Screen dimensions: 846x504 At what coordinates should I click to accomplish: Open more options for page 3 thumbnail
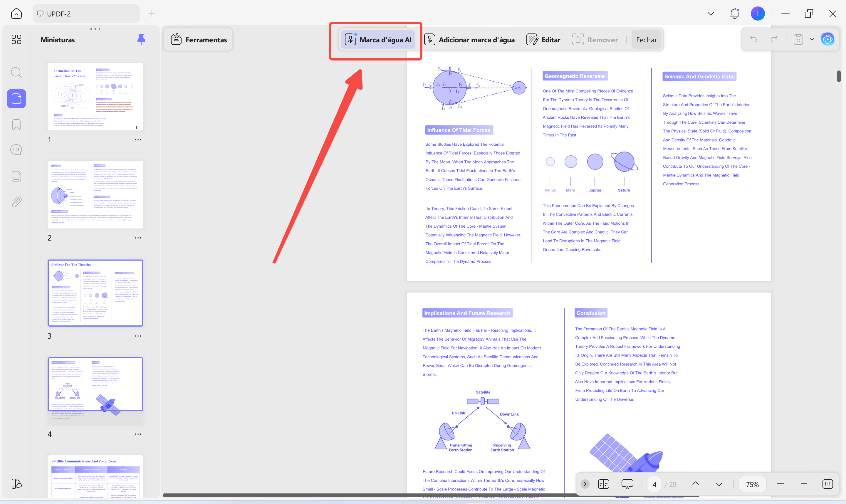(x=138, y=336)
